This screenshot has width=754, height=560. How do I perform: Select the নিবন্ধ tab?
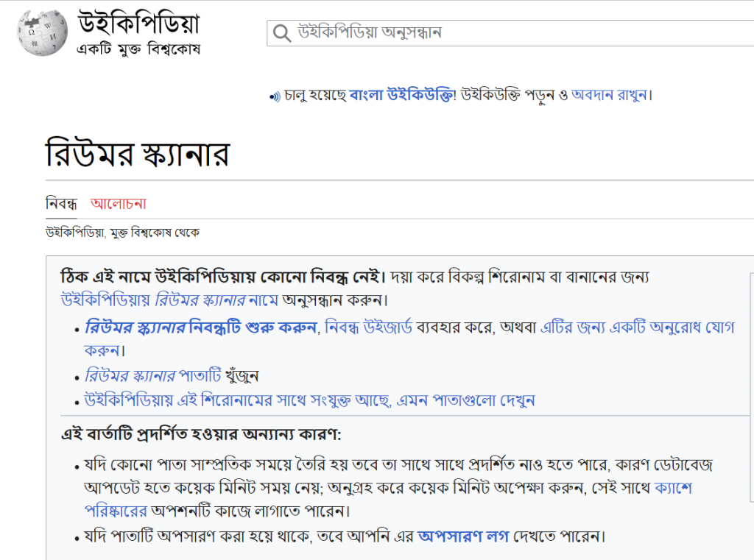pos(61,204)
